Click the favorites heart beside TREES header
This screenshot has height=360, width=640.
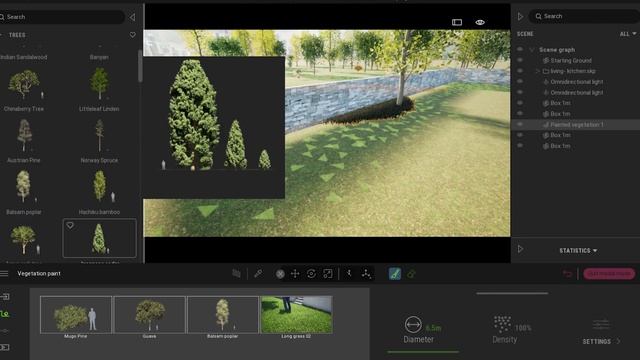point(133,35)
